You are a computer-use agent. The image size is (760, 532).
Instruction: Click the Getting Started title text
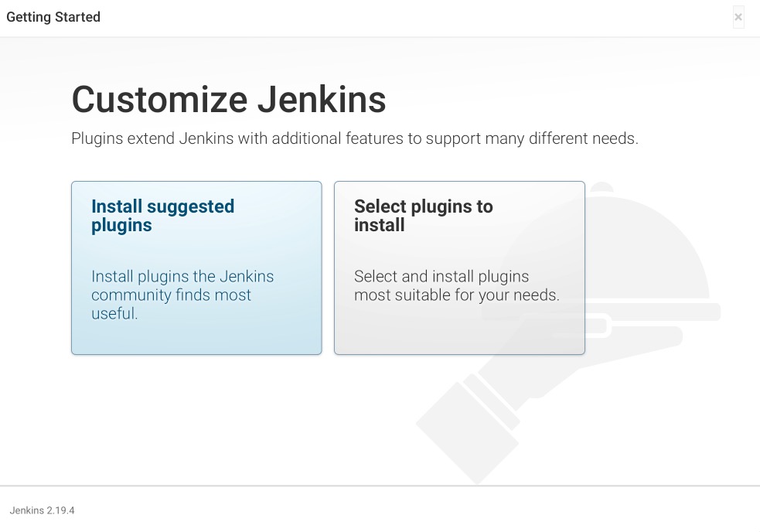click(53, 17)
